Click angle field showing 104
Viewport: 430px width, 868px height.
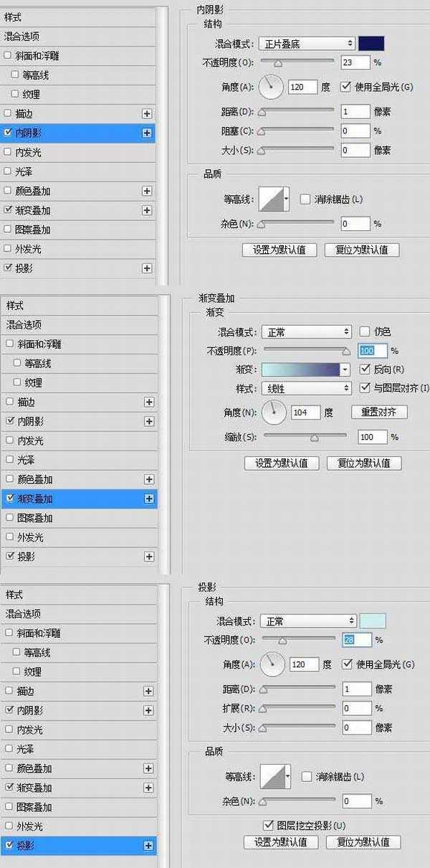pyautogui.click(x=307, y=412)
